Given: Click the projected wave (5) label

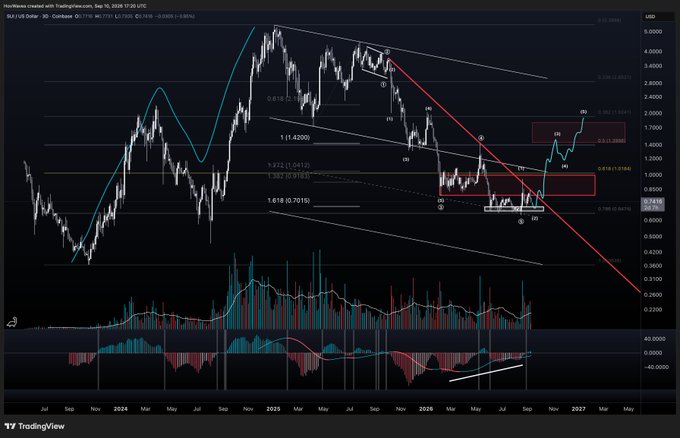Looking at the screenshot, I should pyautogui.click(x=583, y=112).
